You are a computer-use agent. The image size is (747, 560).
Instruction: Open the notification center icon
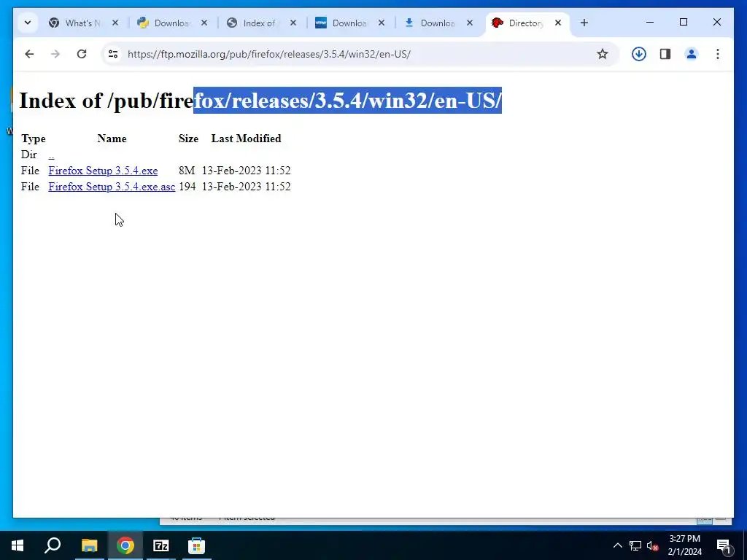pyautogui.click(x=724, y=545)
